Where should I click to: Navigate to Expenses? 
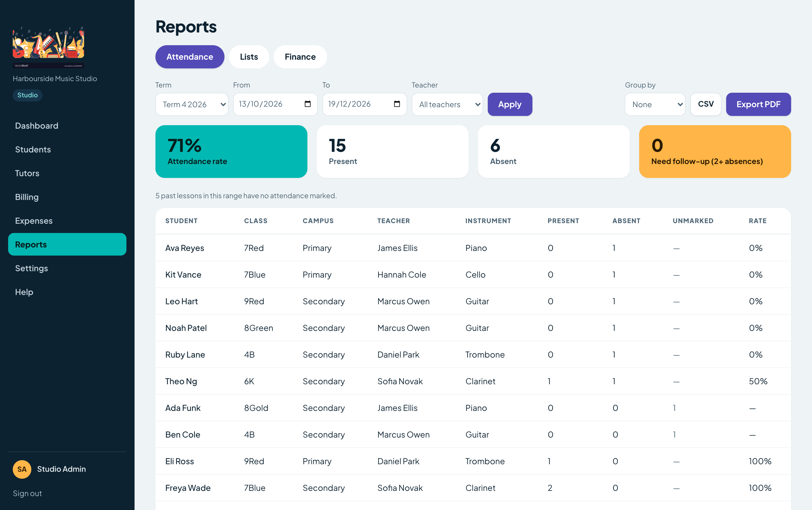tap(67, 221)
